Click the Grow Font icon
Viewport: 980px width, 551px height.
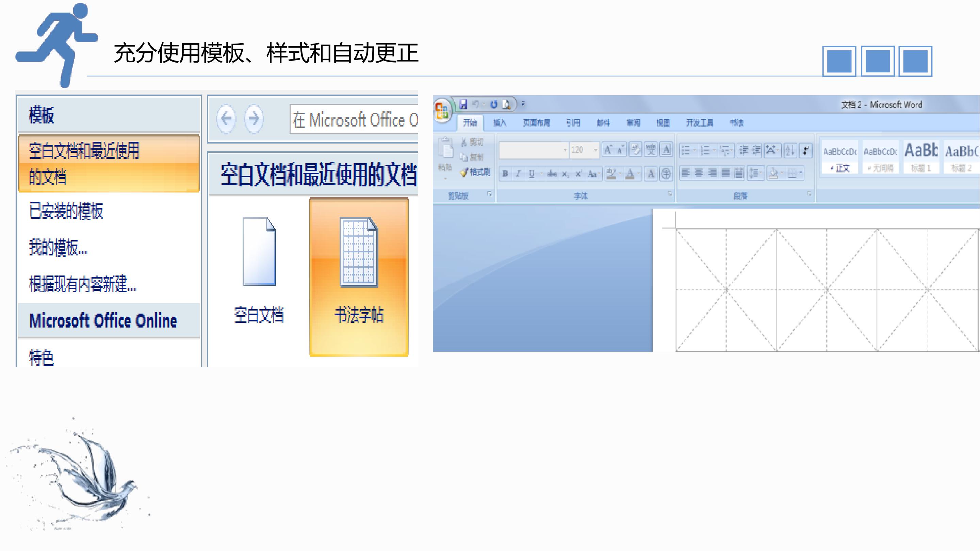point(608,150)
